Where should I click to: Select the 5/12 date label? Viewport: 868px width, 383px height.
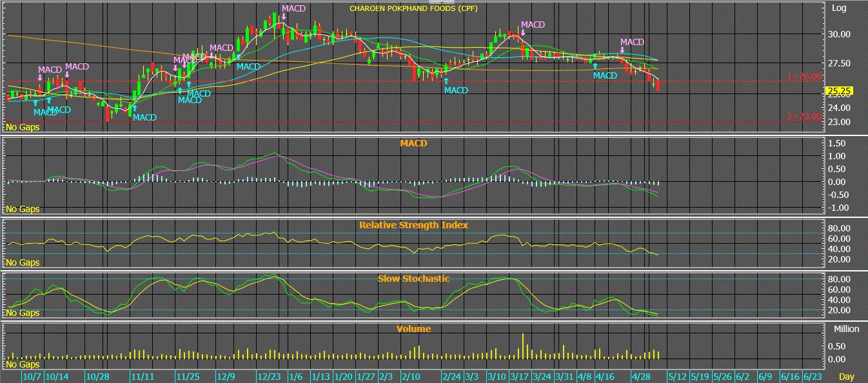678,377
